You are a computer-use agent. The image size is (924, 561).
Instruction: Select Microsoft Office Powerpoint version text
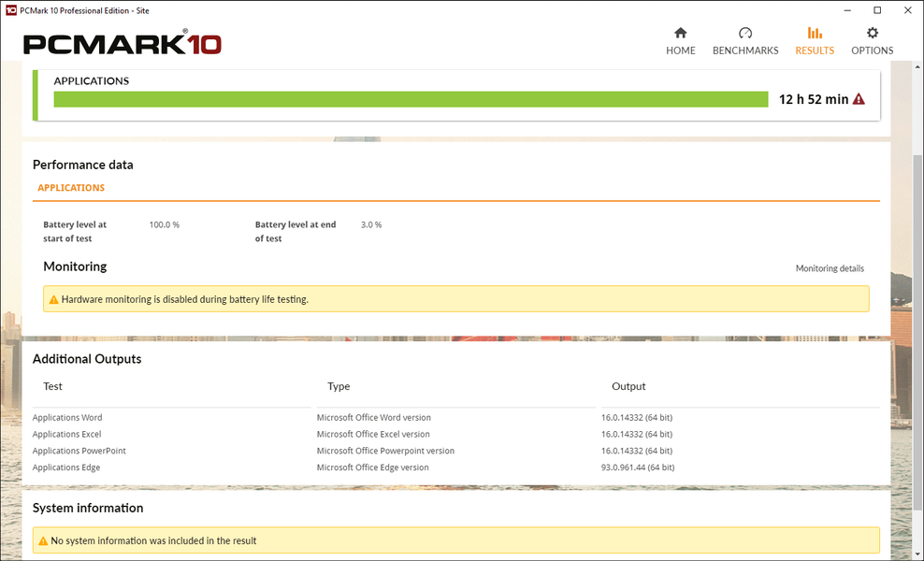tap(385, 451)
